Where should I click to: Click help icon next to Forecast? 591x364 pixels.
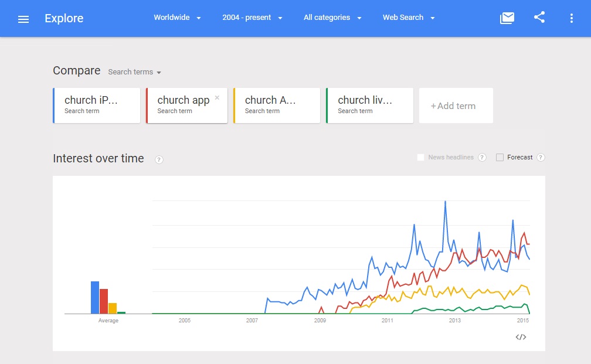coord(541,157)
